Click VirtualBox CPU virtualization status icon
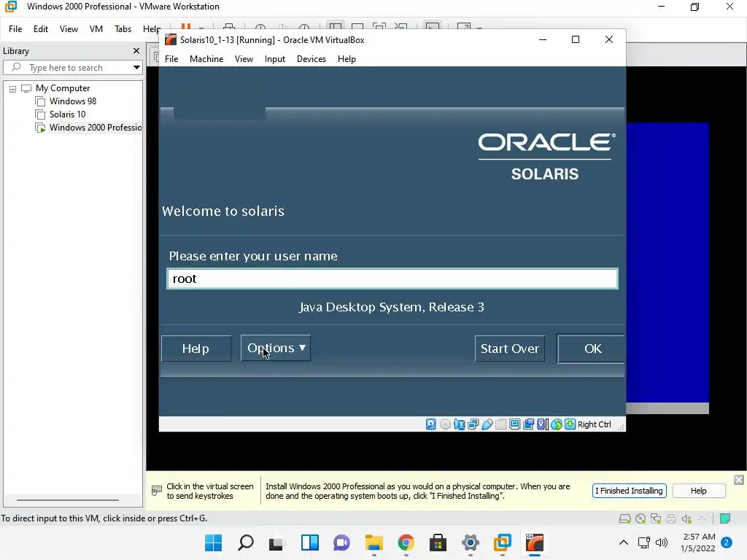The height and width of the screenshot is (560, 747). coord(543,424)
